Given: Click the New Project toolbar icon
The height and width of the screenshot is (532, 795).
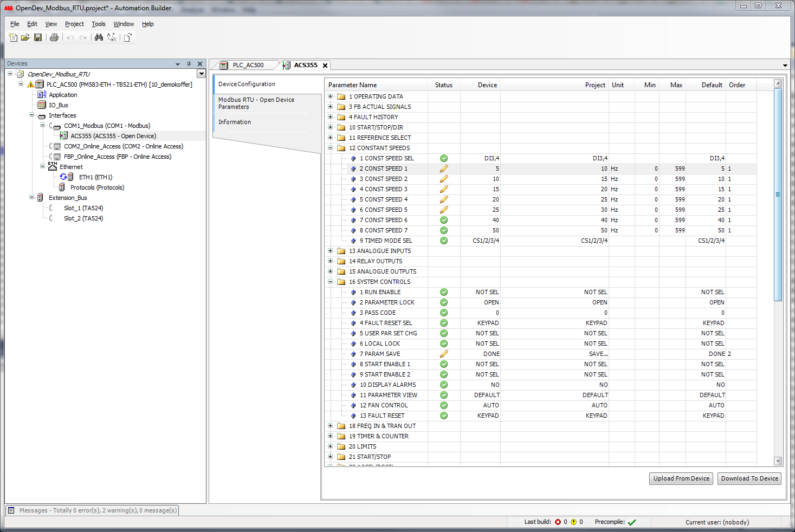Looking at the screenshot, I should click(13, 37).
